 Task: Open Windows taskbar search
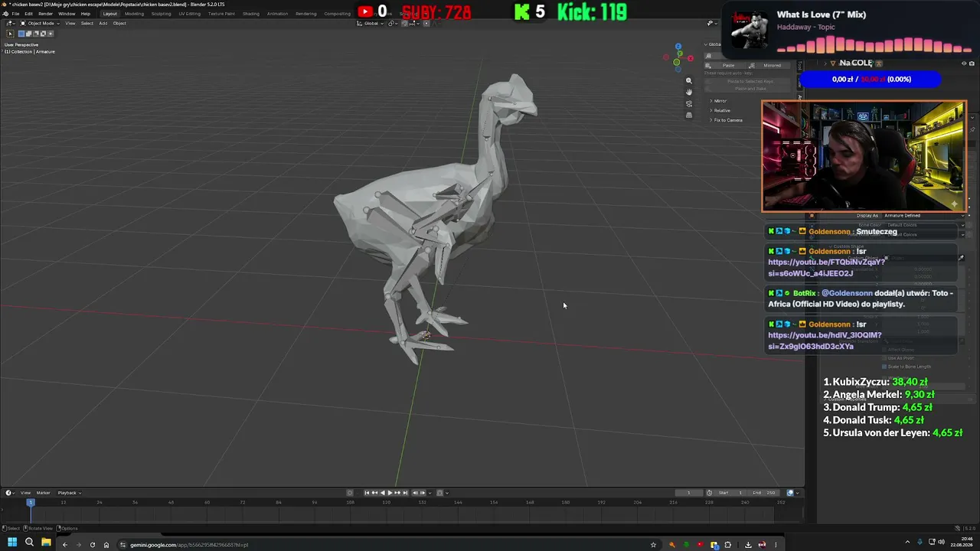coord(29,543)
